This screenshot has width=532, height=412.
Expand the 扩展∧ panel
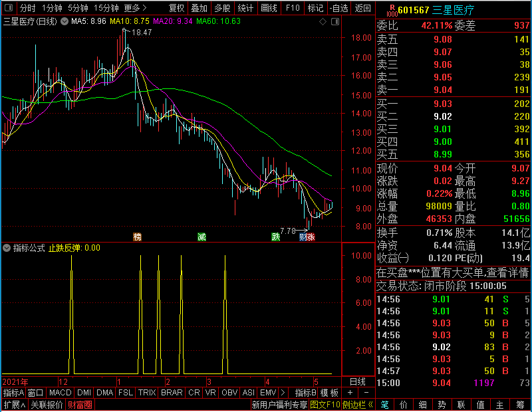click(x=15, y=405)
